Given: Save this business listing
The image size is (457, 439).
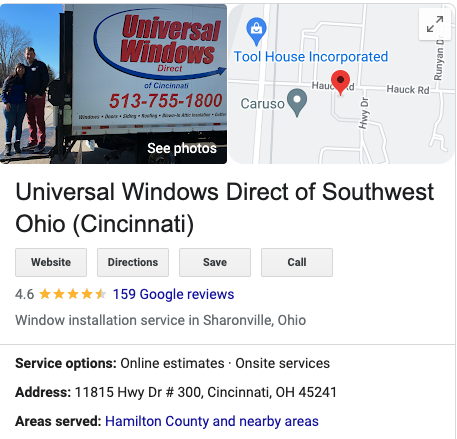Looking at the screenshot, I should (x=215, y=262).
